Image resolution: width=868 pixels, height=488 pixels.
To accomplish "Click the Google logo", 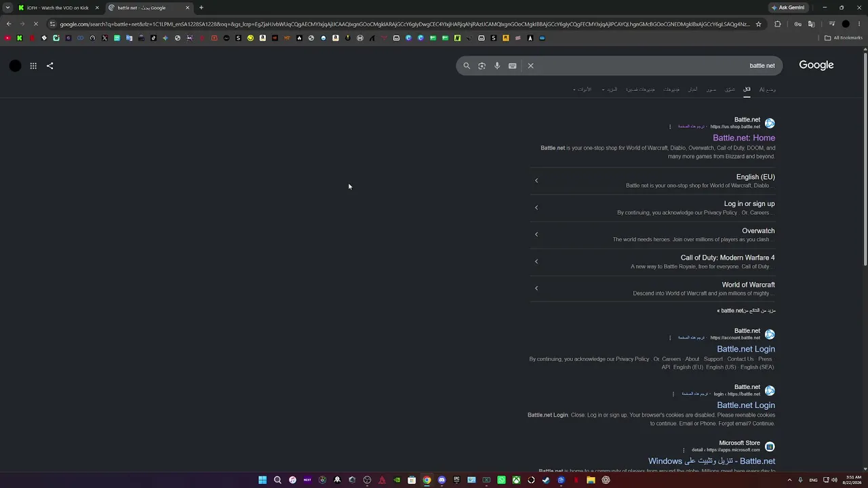I will tap(816, 65).
